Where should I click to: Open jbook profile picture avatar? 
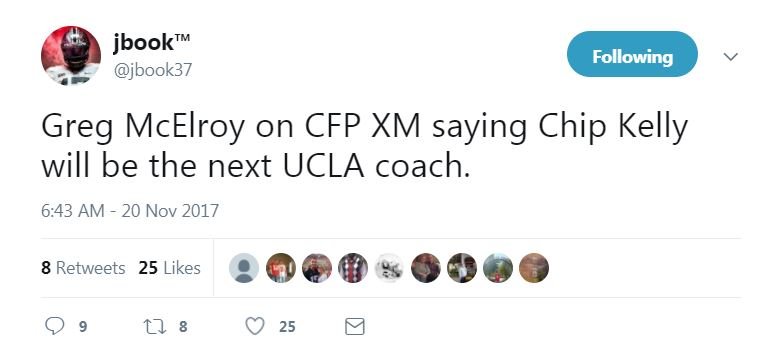click(71, 56)
